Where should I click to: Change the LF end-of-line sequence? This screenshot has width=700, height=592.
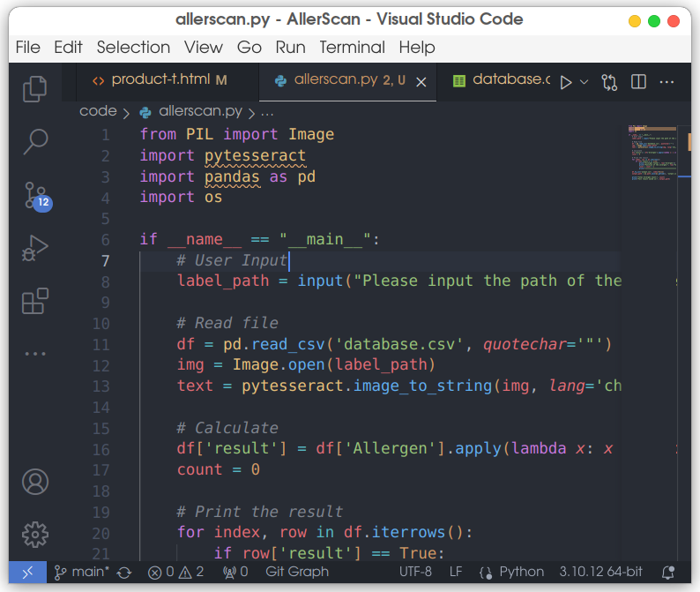(456, 572)
